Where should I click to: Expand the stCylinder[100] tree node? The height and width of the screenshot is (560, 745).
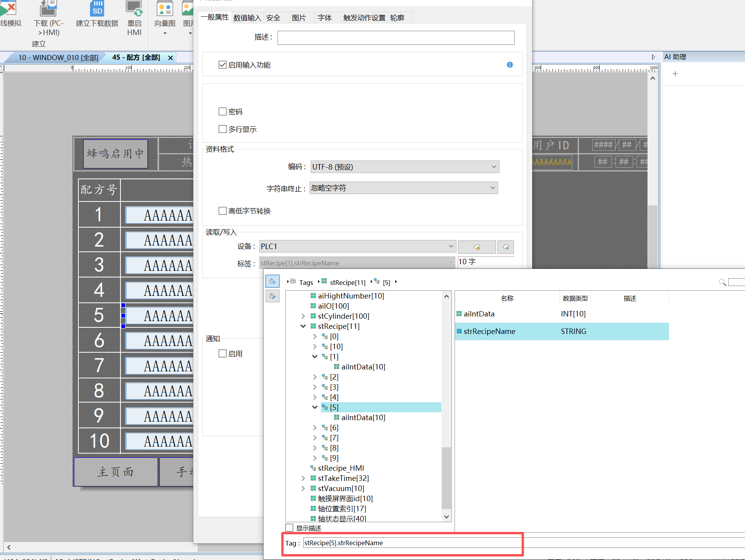[303, 316]
